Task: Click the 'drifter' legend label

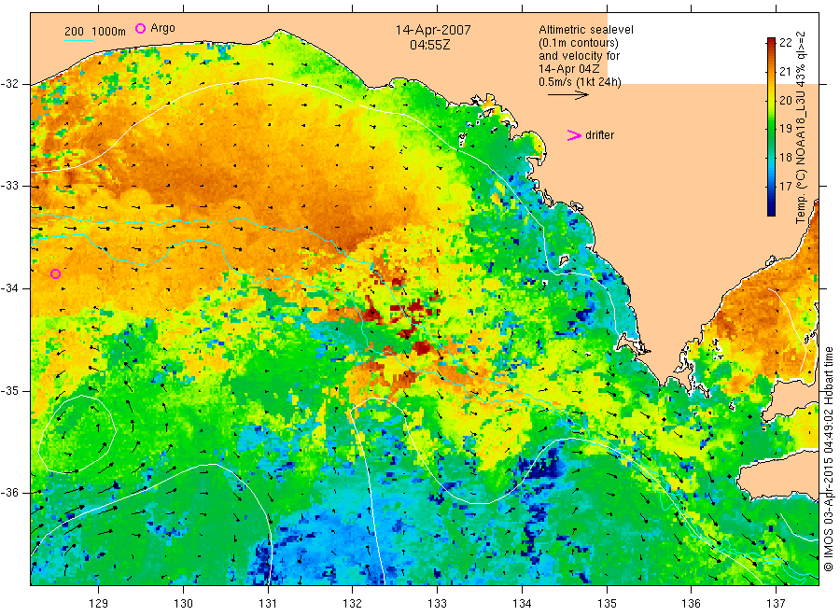Action: 599,135
